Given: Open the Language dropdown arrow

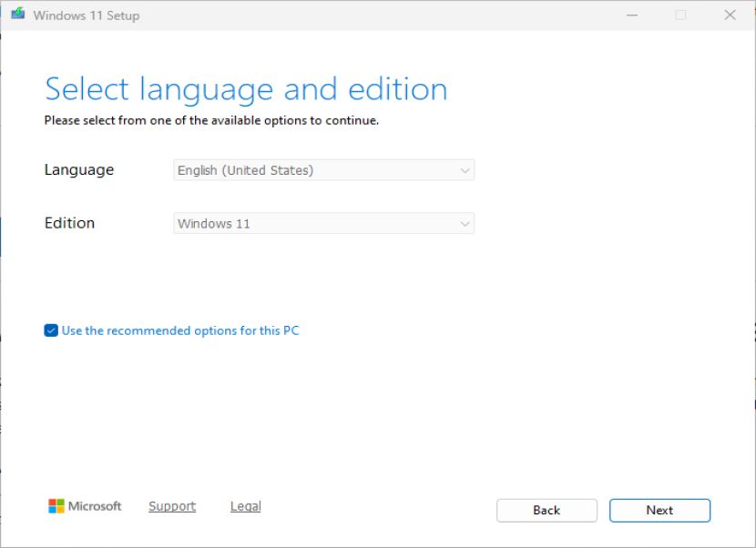Looking at the screenshot, I should (465, 170).
